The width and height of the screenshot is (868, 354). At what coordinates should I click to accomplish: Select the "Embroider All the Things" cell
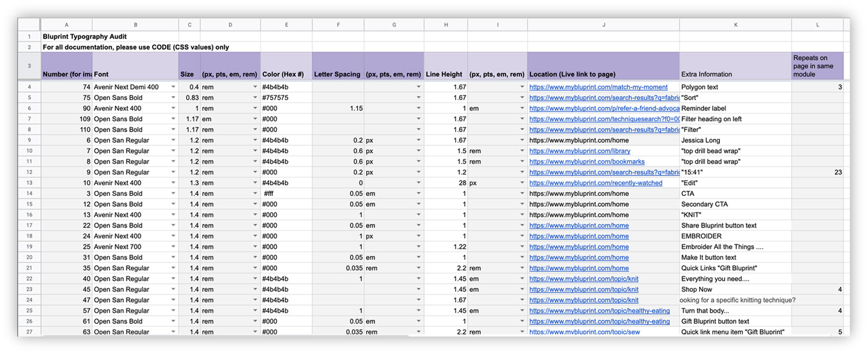(736, 247)
